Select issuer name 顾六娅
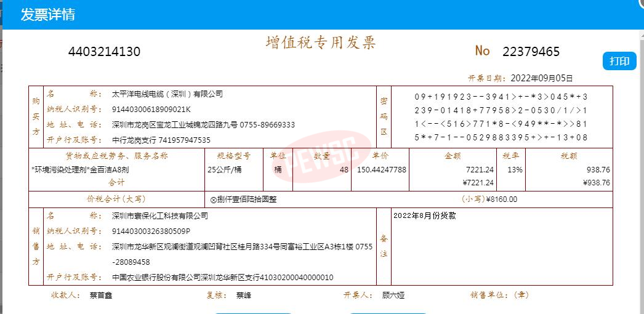Image resolution: width=644 pixels, height=314 pixels. (x=393, y=295)
